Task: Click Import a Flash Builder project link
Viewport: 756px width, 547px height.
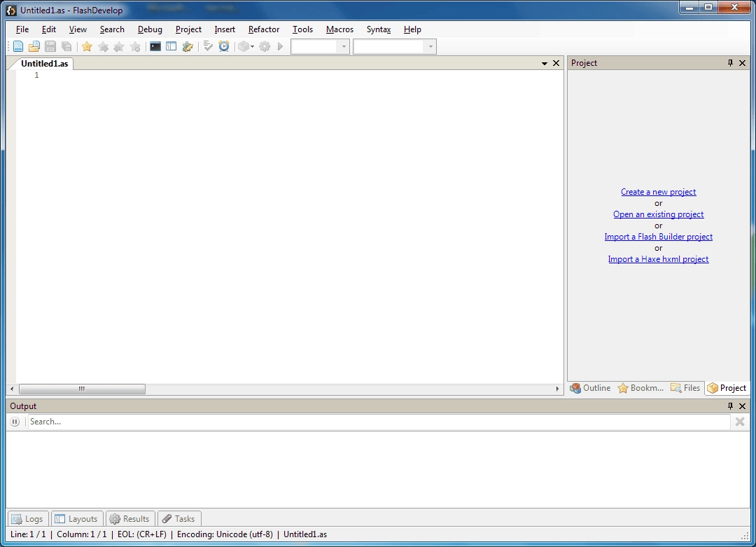Action: [658, 237]
